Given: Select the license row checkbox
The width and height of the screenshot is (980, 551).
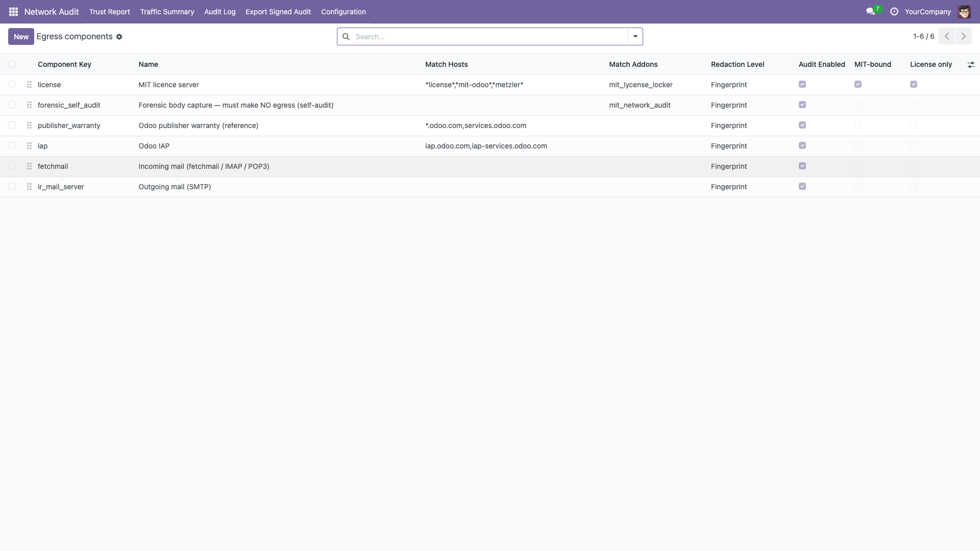Looking at the screenshot, I should pyautogui.click(x=12, y=84).
